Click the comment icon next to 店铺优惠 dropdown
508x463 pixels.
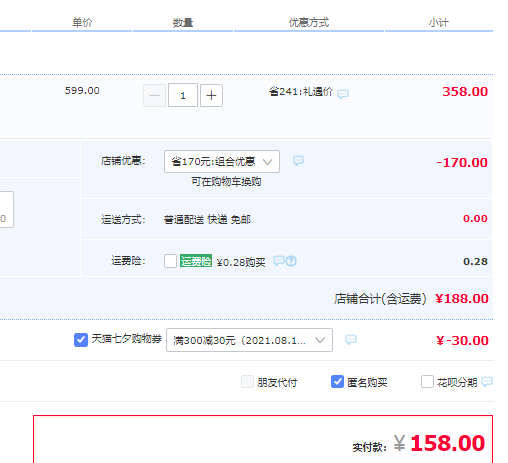(x=298, y=161)
